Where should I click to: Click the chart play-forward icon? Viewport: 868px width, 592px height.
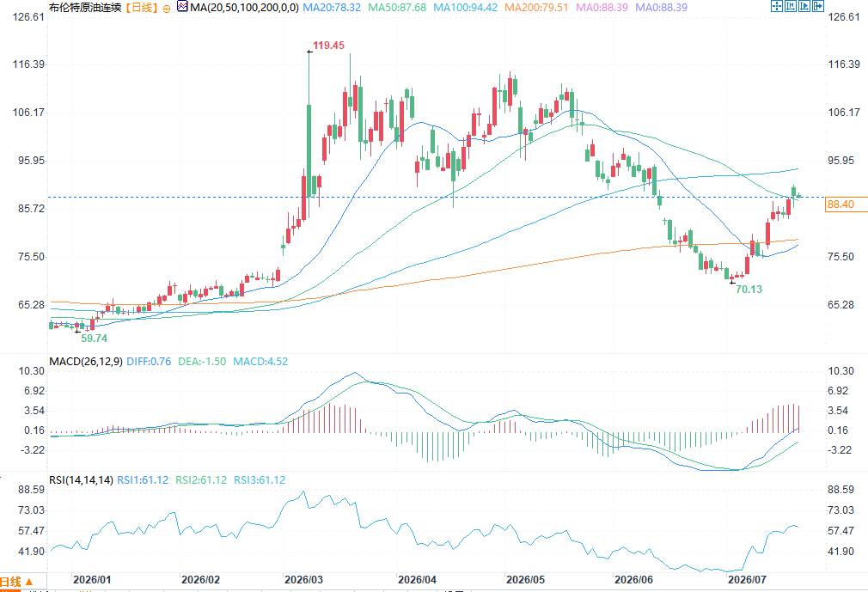click(x=804, y=6)
